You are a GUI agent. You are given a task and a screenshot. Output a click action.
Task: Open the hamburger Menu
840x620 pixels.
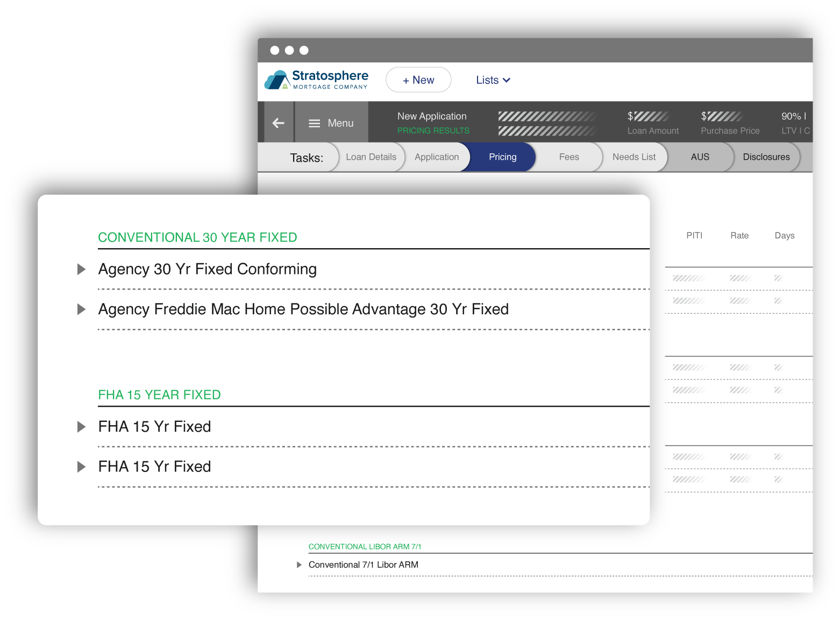[x=331, y=123]
